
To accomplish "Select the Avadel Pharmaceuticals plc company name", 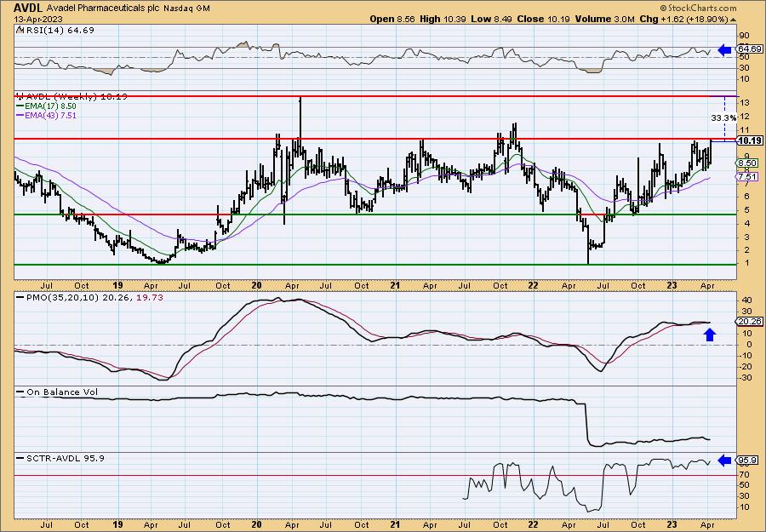I will [x=104, y=9].
